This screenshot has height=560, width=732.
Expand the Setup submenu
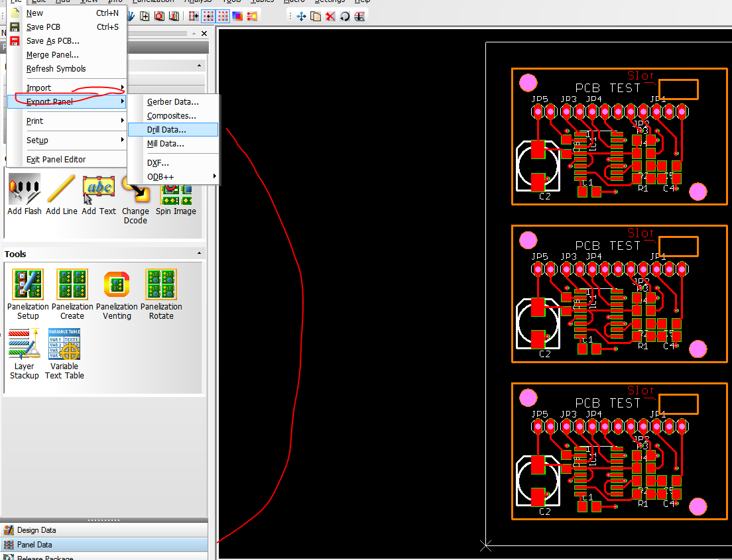click(x=67, y=140)
